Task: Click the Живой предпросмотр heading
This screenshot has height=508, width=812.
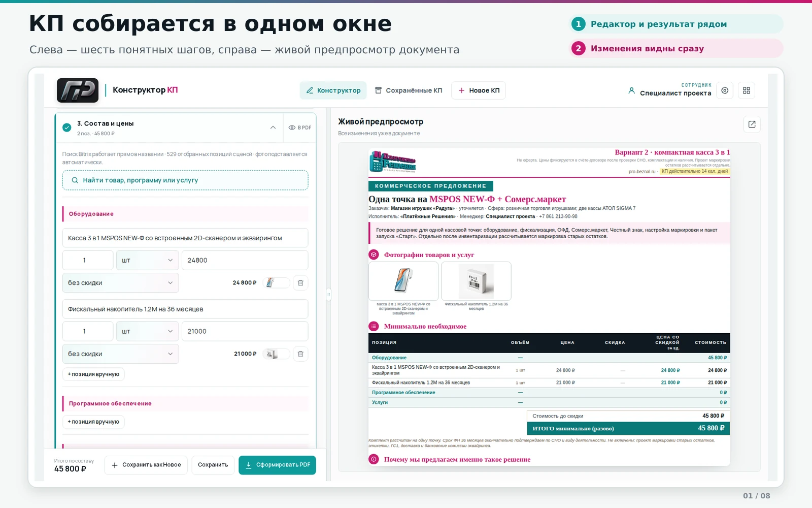Action: tap(381, 122)
